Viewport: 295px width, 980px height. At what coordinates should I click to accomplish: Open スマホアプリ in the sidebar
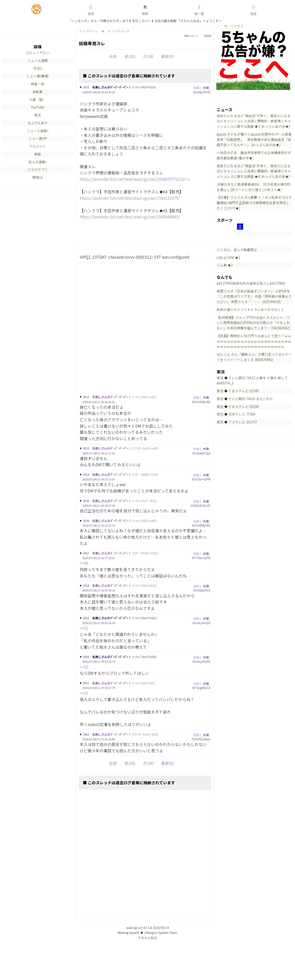(x=38, y=170)
